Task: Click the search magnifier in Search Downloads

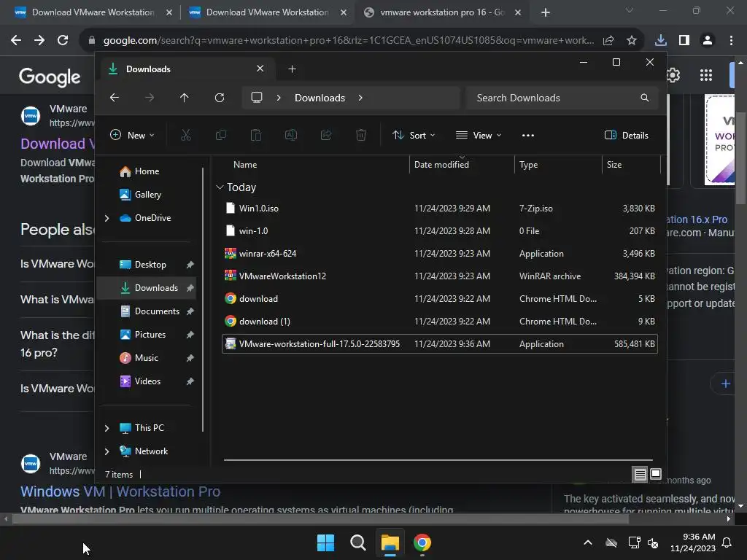Action: 645,98
